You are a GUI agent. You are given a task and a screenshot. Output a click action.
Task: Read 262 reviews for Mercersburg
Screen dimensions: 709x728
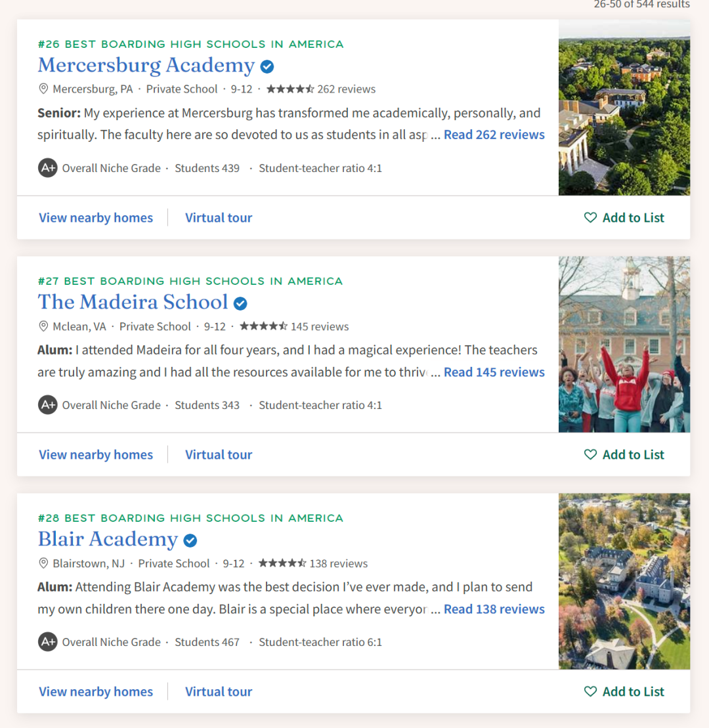[494, 135]
